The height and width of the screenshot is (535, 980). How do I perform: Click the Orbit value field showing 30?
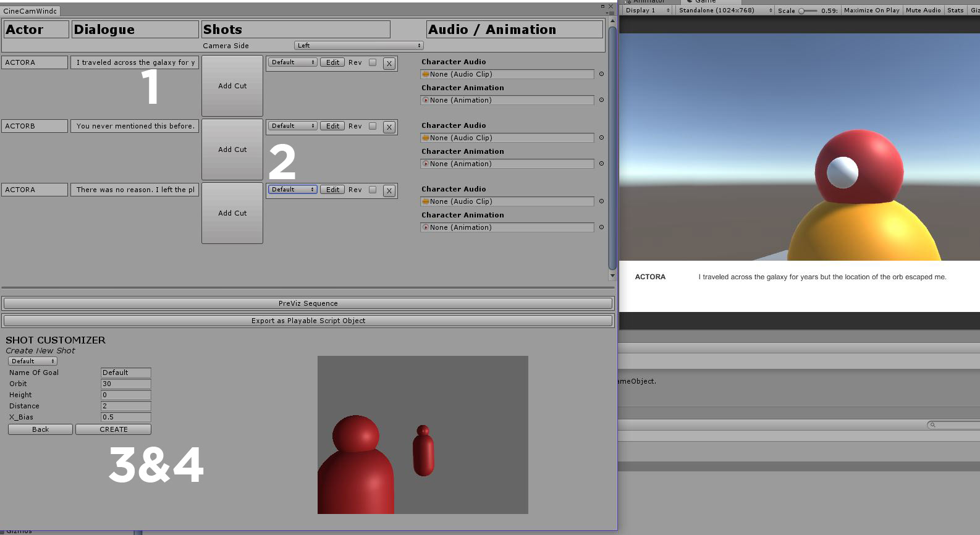(x=126, y=384)
